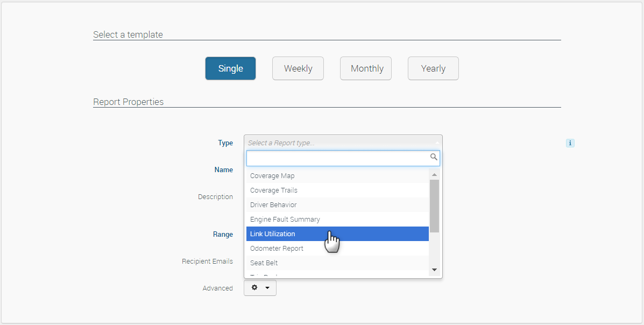Image resolution: width=644 pixels, height=325 pixels.
Task: Switch to the Monthly template
Action: (x=366, y=68)
